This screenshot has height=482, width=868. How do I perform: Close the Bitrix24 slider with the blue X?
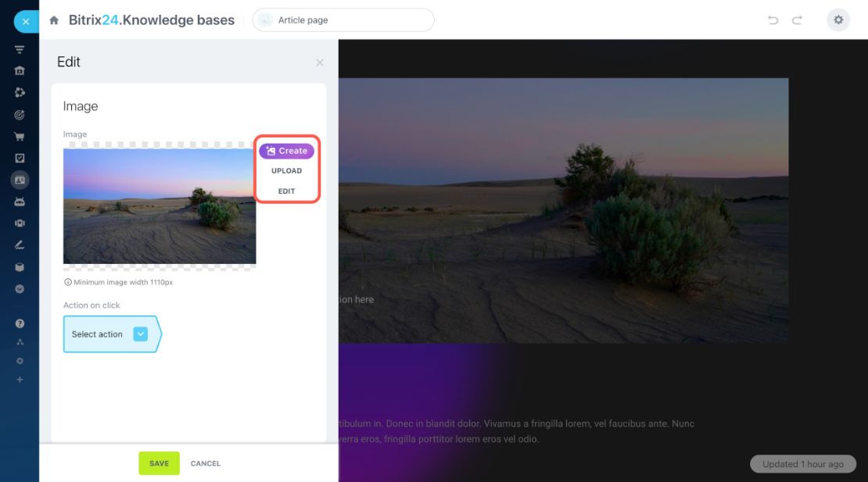tap(26, 22)
